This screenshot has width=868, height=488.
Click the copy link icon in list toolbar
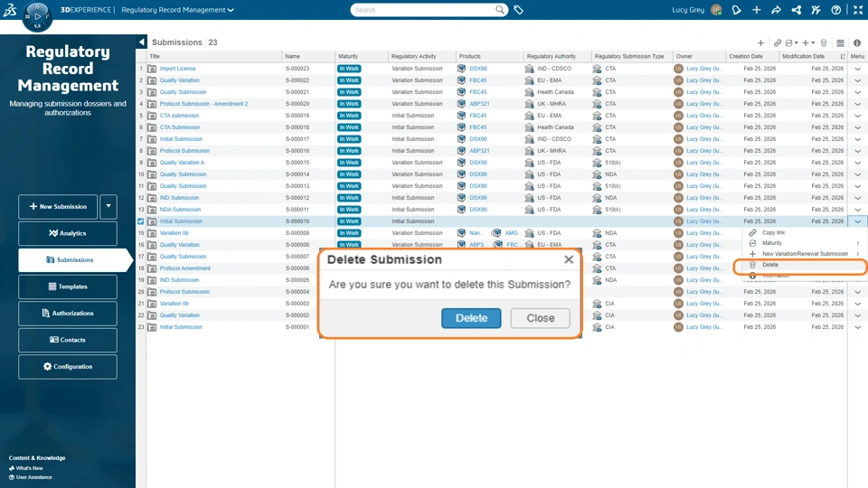[x=778, y=42]
